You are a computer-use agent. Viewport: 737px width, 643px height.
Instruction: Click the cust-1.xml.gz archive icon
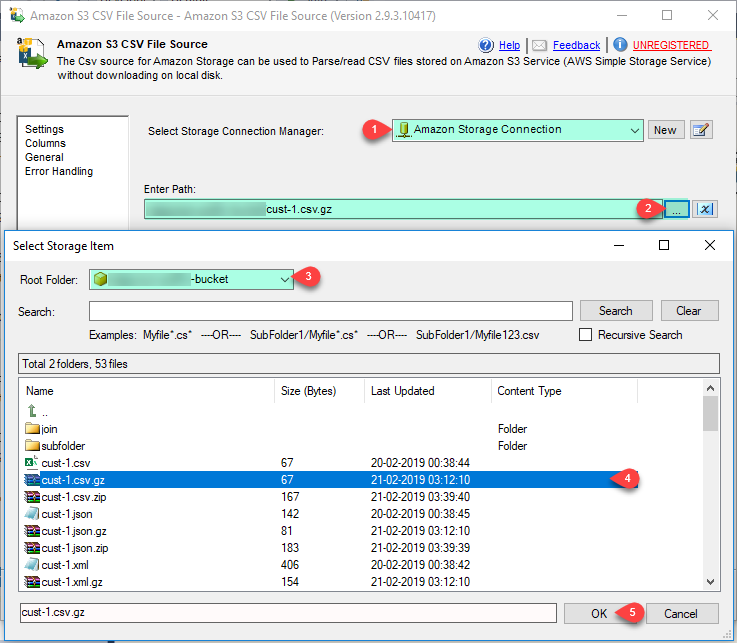[x=32, y=582]
